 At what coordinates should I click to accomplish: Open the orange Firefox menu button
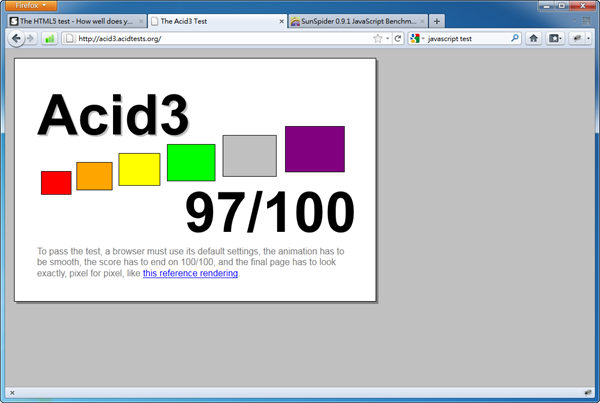(x=30, y=5)
